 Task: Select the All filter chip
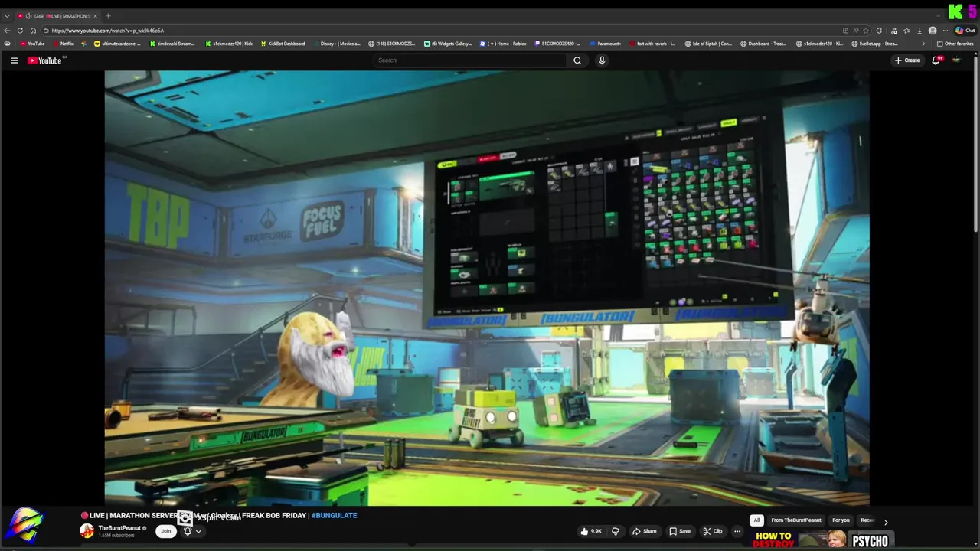coord(756,520)
